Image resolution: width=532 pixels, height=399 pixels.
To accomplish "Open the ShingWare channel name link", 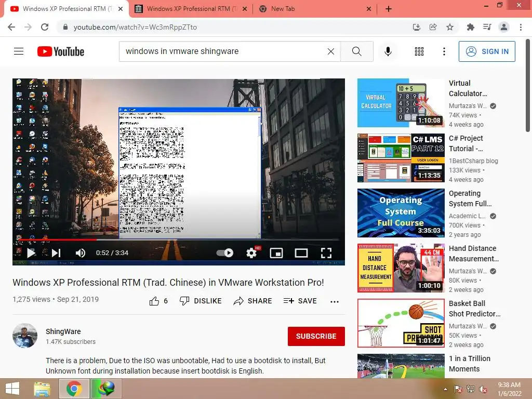I will point(63,331).
